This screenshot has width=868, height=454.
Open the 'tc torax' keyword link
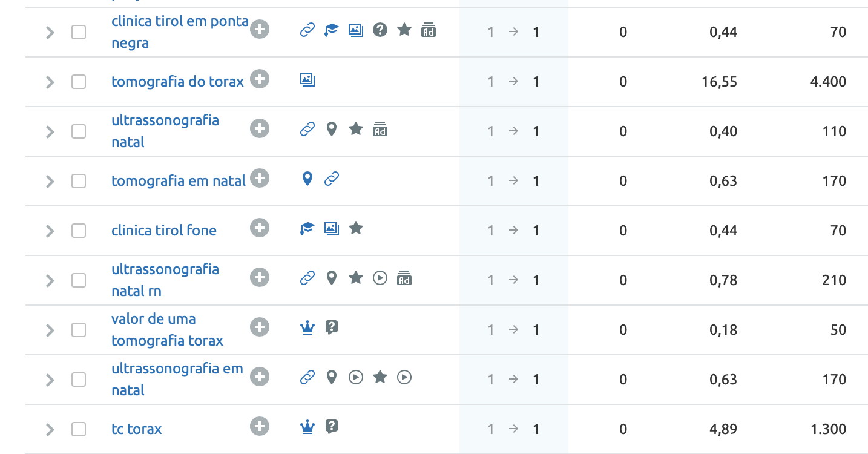point(137,429)
